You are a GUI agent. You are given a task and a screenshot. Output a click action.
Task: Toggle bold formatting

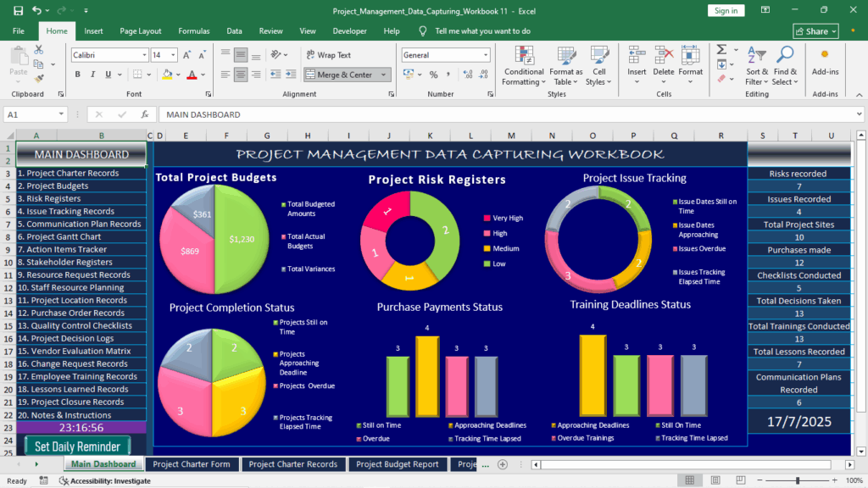tap(78, 74)
